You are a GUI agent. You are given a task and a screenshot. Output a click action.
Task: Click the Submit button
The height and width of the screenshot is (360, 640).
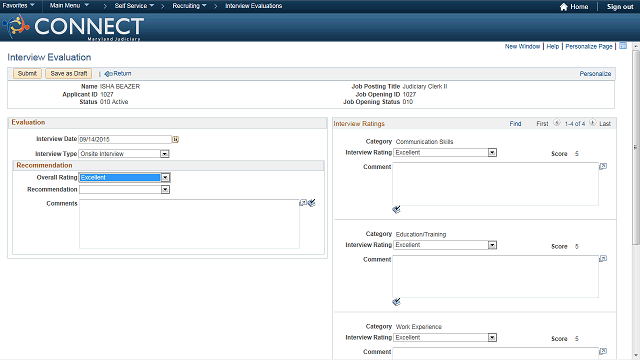(27, 73)
